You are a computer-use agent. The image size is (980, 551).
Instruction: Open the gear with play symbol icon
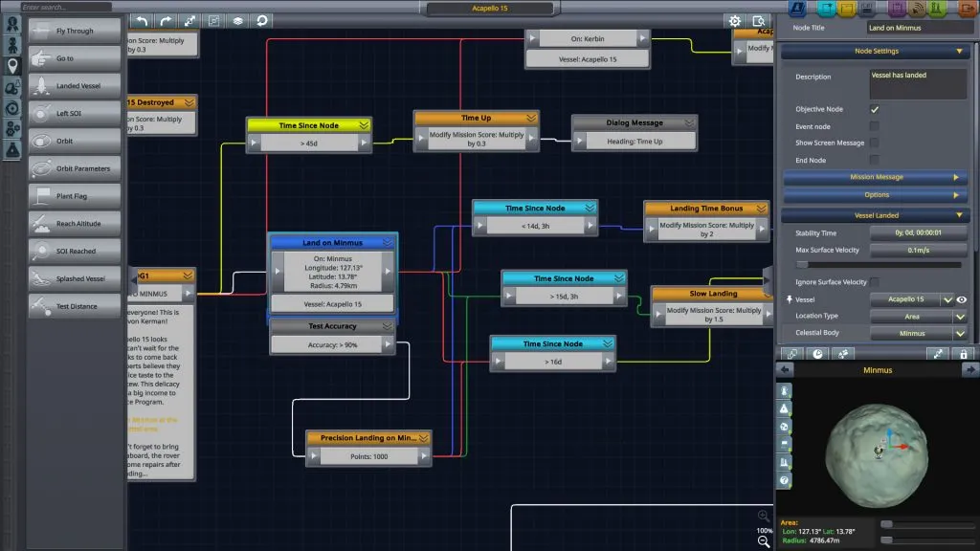734,21
